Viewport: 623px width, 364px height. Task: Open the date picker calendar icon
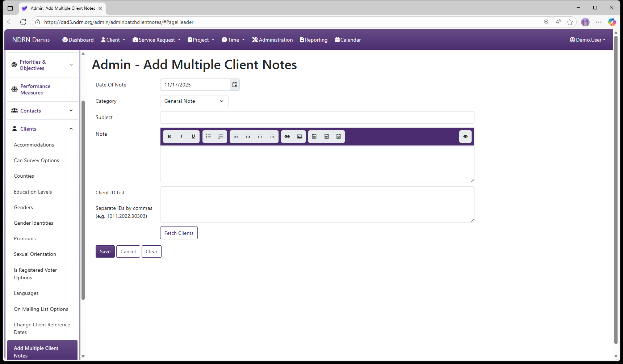[x=235, y=85]
